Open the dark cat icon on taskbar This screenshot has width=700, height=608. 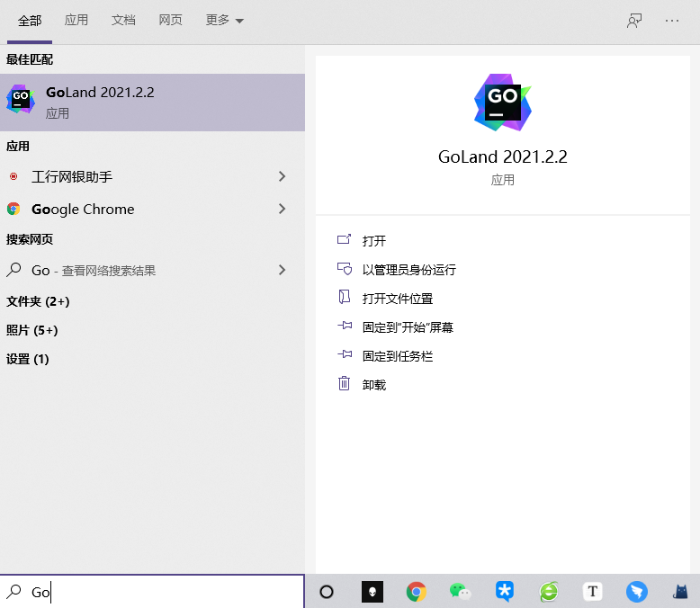pyautogui.click(x=681, y=592)
